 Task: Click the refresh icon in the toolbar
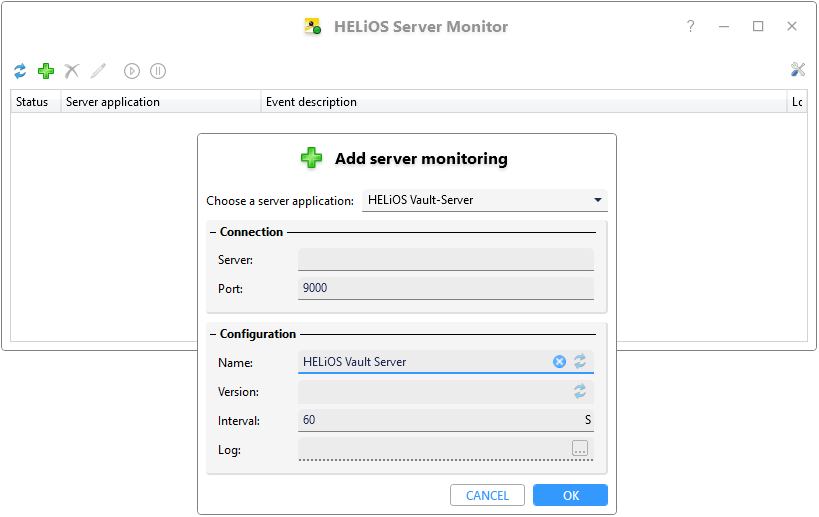(x=20, y=71)
